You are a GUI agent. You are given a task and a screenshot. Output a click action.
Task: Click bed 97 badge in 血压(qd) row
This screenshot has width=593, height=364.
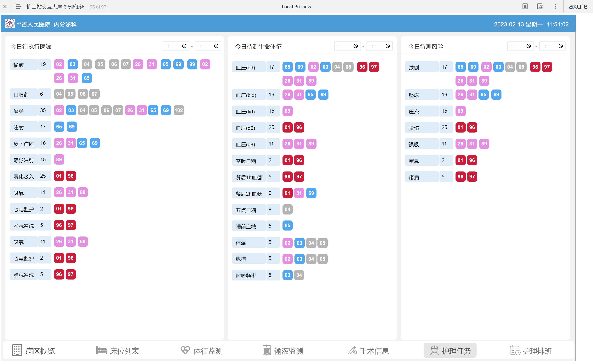point(374,67)
